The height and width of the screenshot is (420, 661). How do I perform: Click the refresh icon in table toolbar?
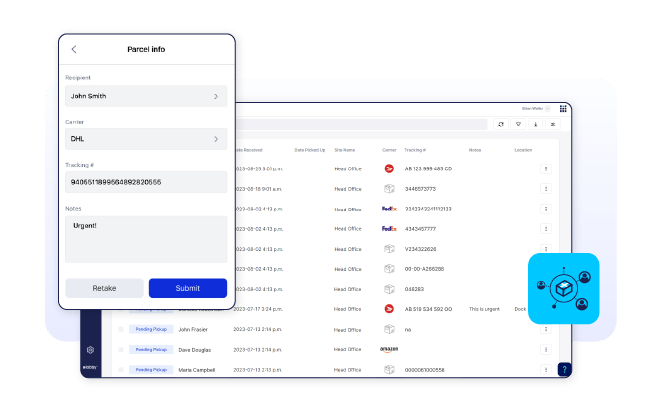coord(501,124)
